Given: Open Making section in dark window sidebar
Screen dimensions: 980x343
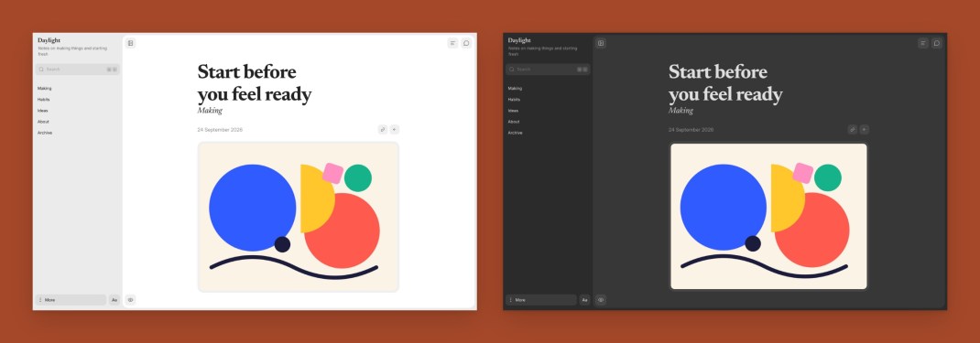Looking at the screenshot, I should click(515, 89).
